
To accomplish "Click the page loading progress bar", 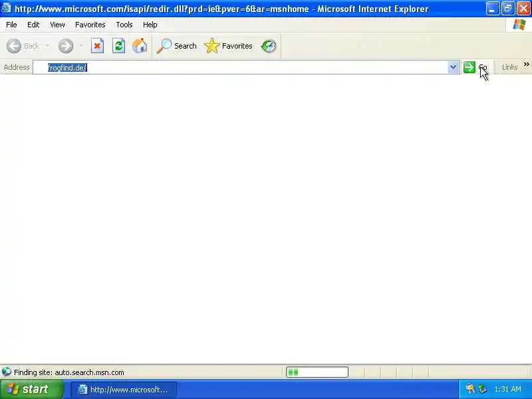I will click(x=317, y=372).
